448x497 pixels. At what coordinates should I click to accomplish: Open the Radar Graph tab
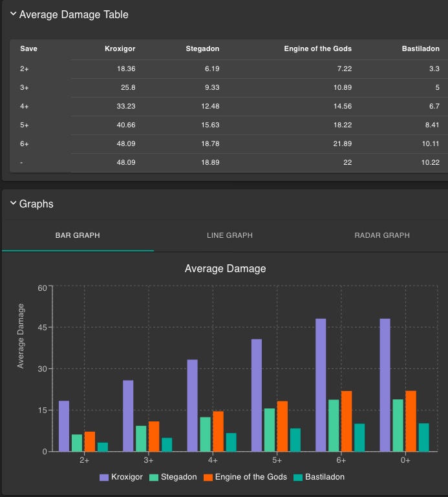(382, 235)
